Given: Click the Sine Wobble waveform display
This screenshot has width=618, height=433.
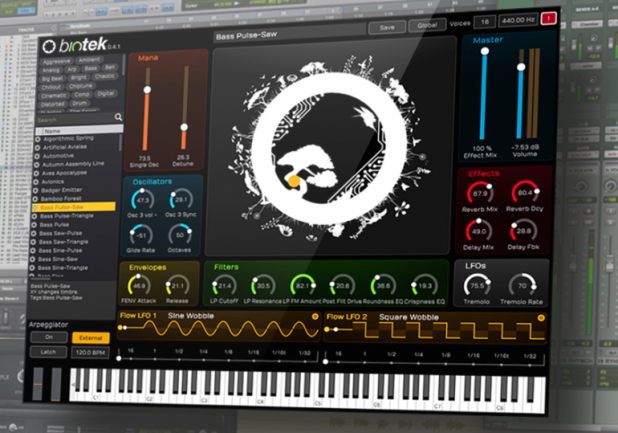Looking at the screenshot, I should (x=219, y=329).
